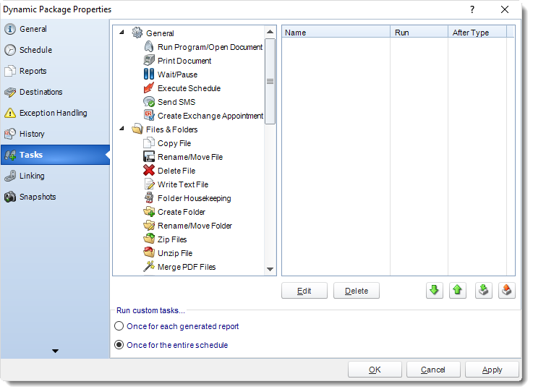Click the export tasks icon button
Viewport: 533px width, 392px height.
tap(506, 290)
